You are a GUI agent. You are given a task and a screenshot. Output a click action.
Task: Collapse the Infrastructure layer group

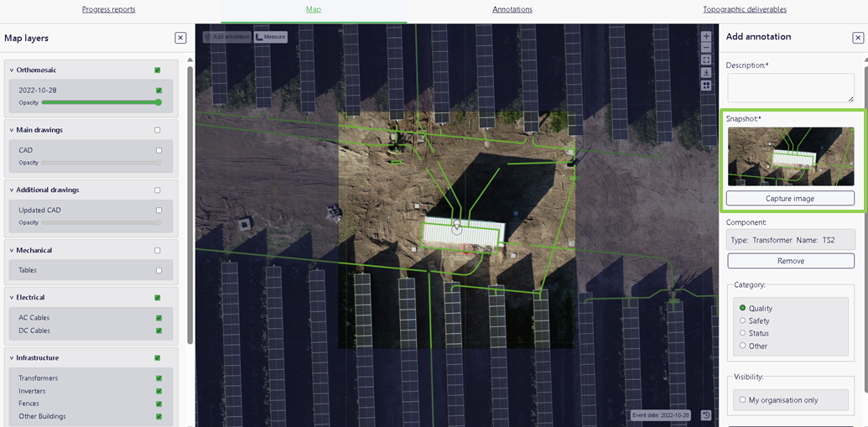(12, 358)
